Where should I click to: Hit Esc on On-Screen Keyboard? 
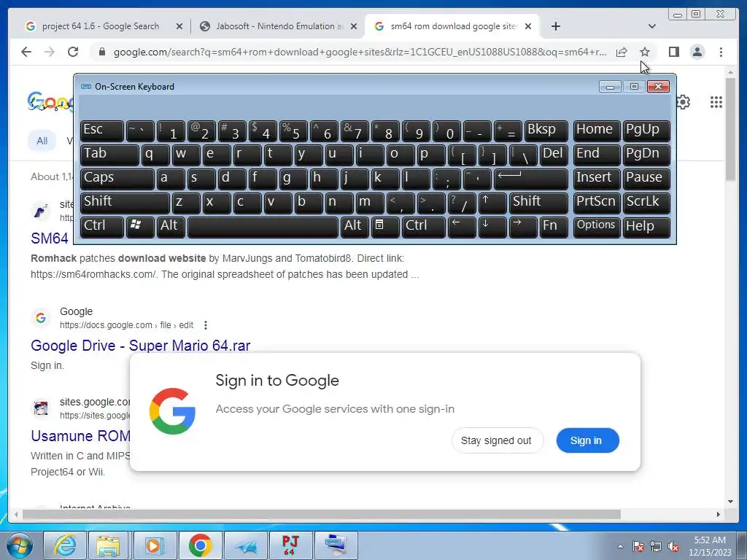point(102,131)
